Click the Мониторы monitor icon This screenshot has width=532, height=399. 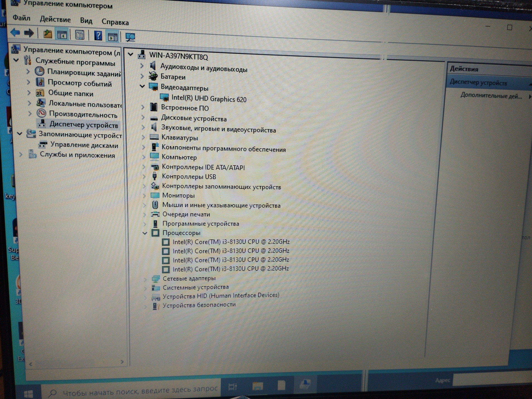(x=155, y=195)
